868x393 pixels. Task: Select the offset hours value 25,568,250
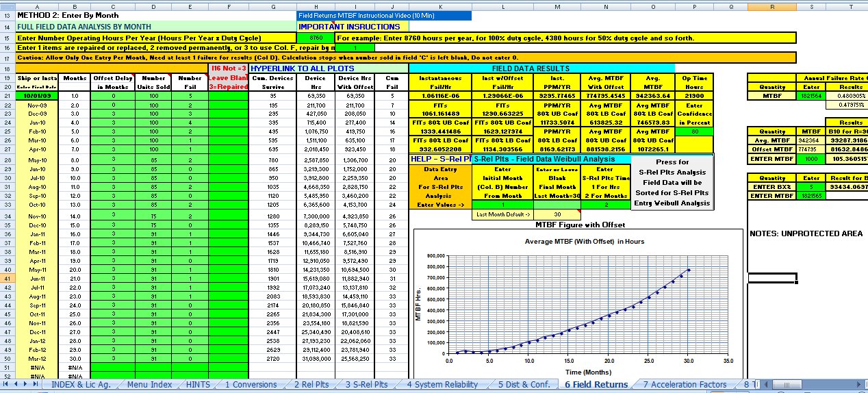[355, 359]
